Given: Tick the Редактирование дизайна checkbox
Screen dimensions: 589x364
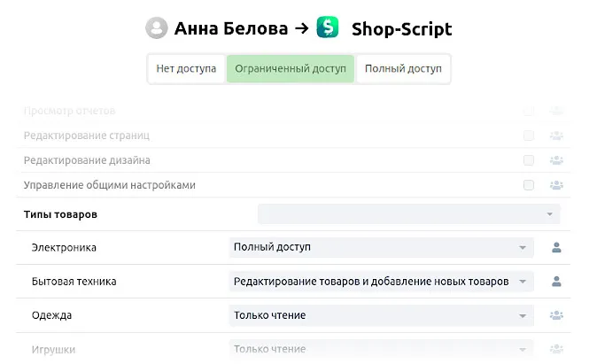Looking at the screenshot, I should tap(529, 160).
